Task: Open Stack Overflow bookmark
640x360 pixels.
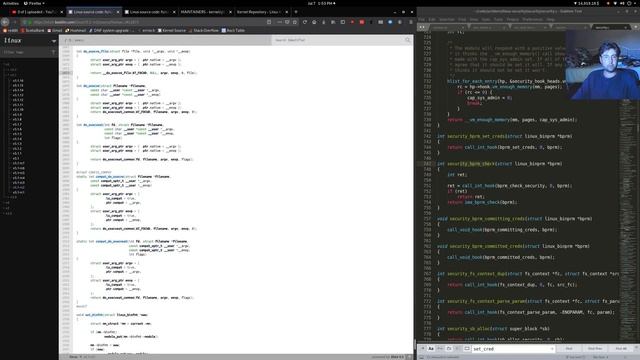Action: (x=204, y=30)
